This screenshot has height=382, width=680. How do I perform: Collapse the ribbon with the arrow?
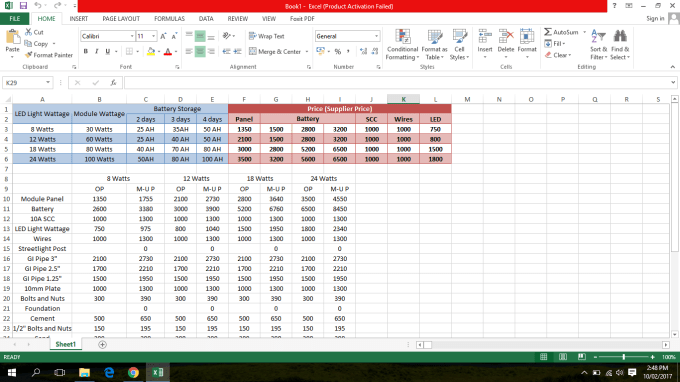[672, 67]
